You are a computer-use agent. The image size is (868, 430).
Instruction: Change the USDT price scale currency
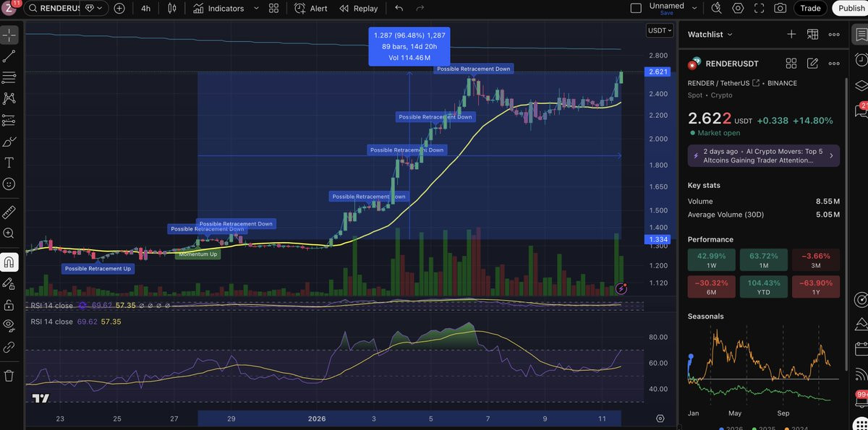point(660,30)
